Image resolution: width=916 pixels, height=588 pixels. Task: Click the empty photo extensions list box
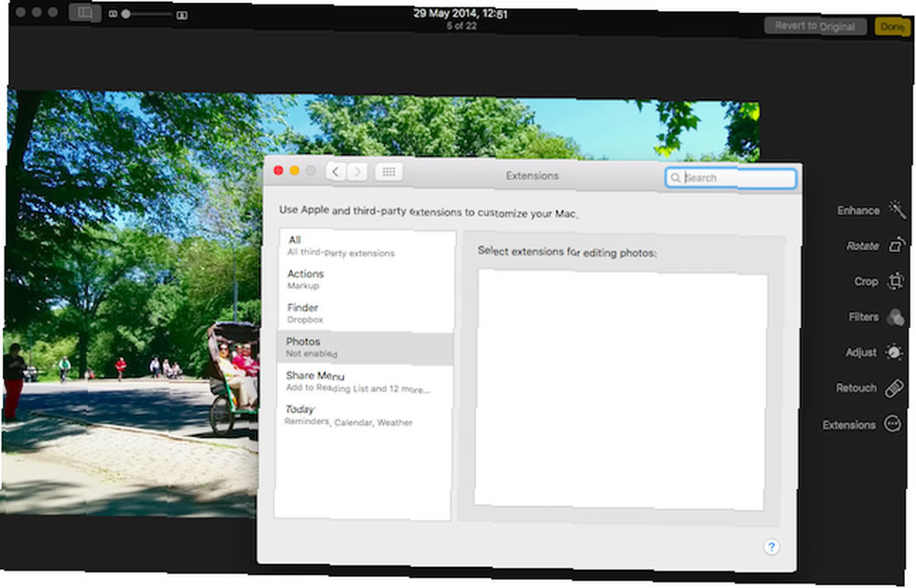[620, 389]
